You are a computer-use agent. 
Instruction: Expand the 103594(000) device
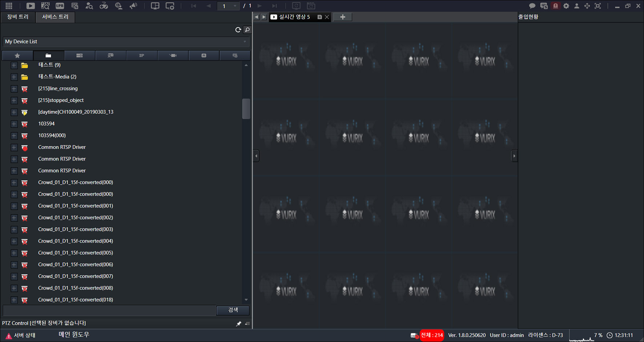14,136
